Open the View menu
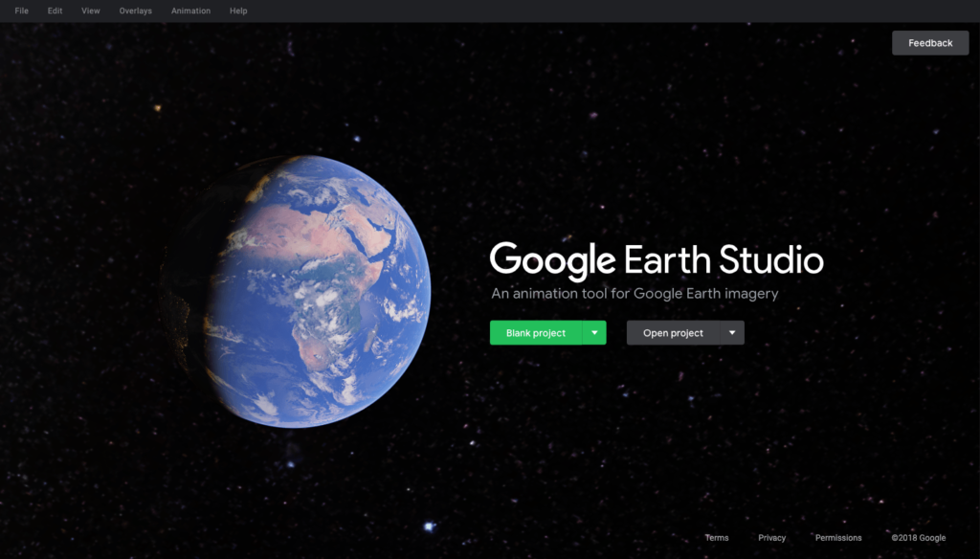The image size is (980, 559). (91, 11)
